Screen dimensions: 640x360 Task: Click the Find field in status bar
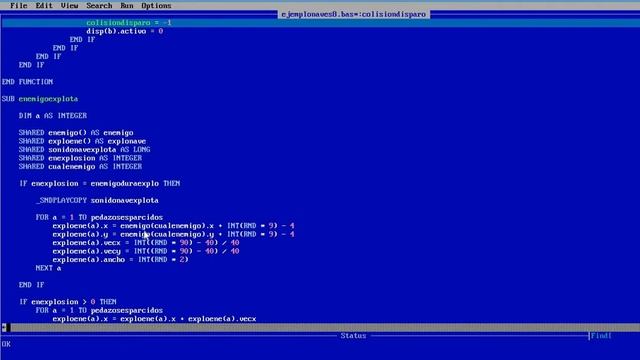[x=601, y=336]
